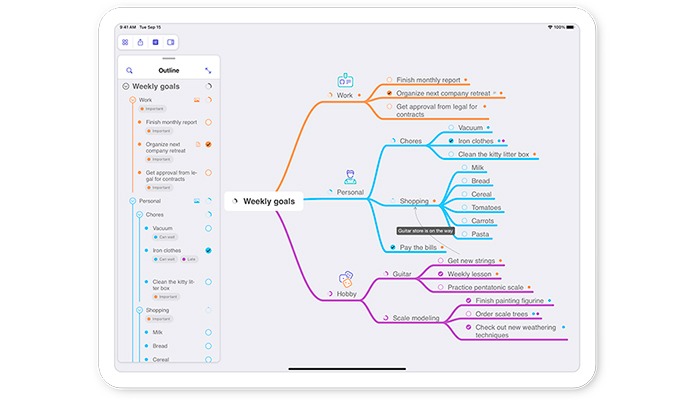Screen dimensions: 700x400
Task: Check off Finish monthly report in outline
Action: click(208, 122)
